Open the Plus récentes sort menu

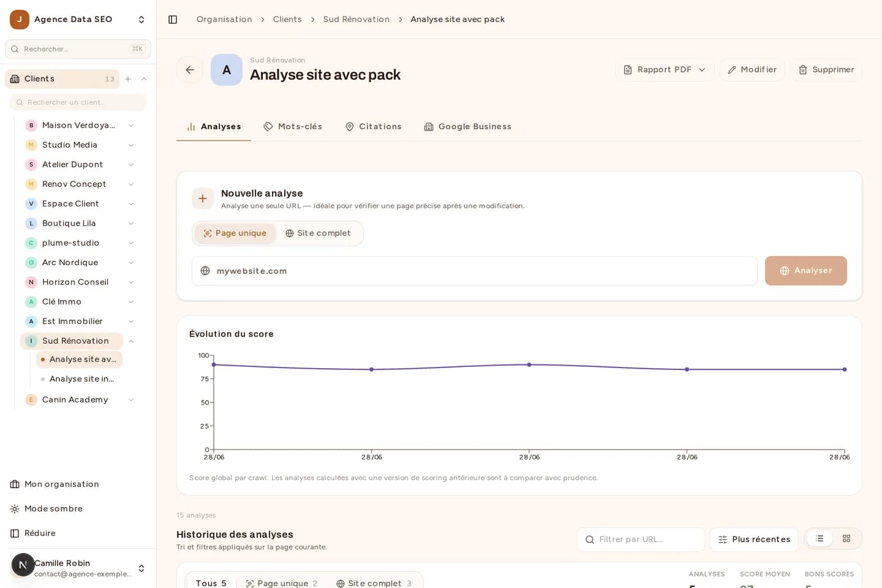754,540
